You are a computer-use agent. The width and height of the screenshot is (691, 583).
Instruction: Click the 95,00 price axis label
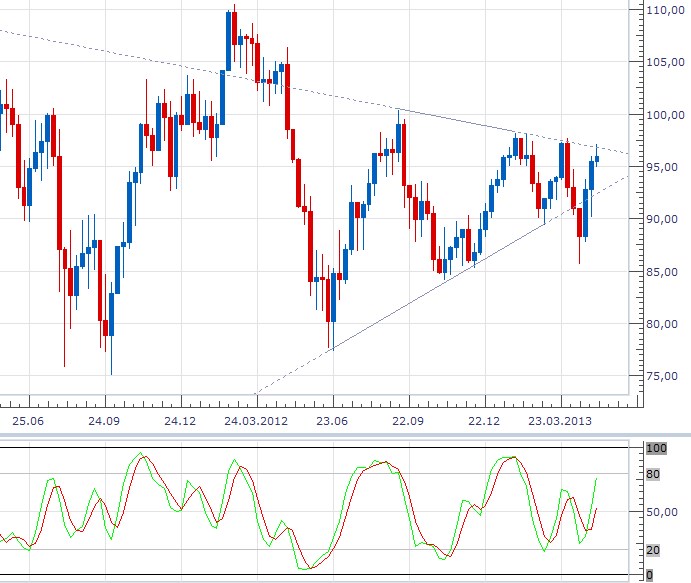pos(661,167)
